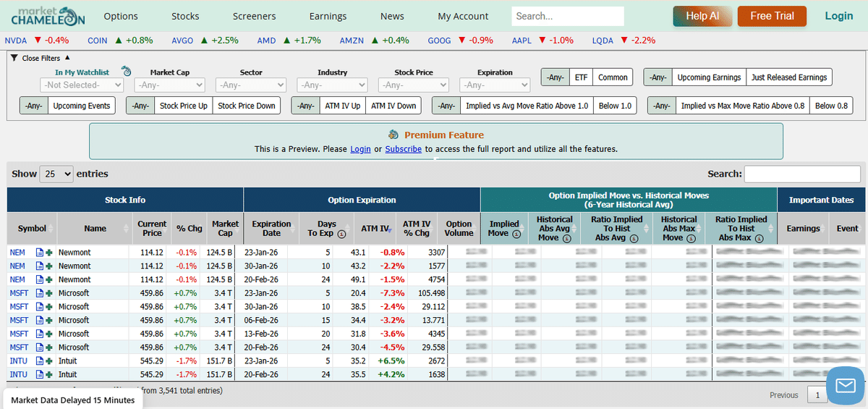Click the top Search... input field
This screenshot has width=868, height=409.
pos(568,16)
